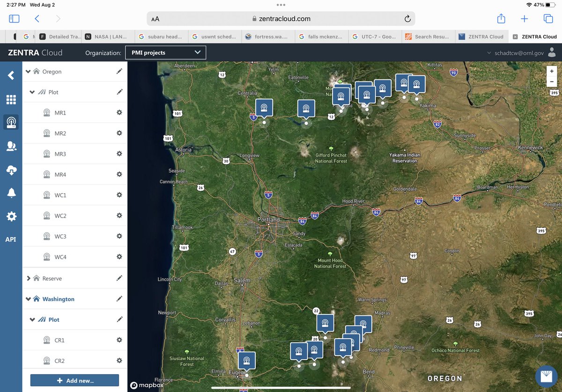This screenshot has width=562, height=392.
Task: Open settings gear for WC4
Action: [x=119, y=257]
